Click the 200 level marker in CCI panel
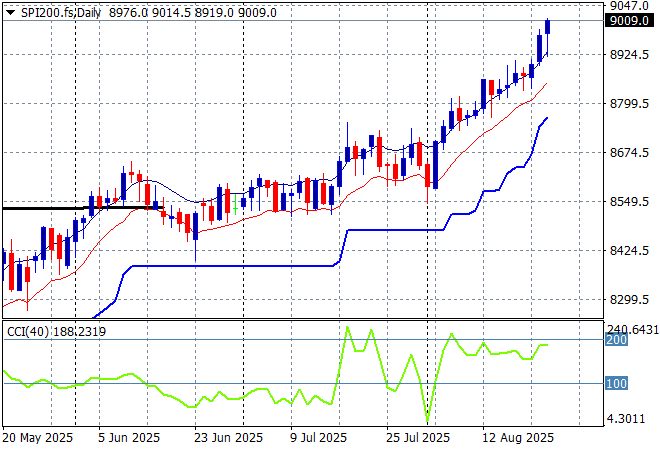This screenshot has height=450, width=660. pos(617,341)
